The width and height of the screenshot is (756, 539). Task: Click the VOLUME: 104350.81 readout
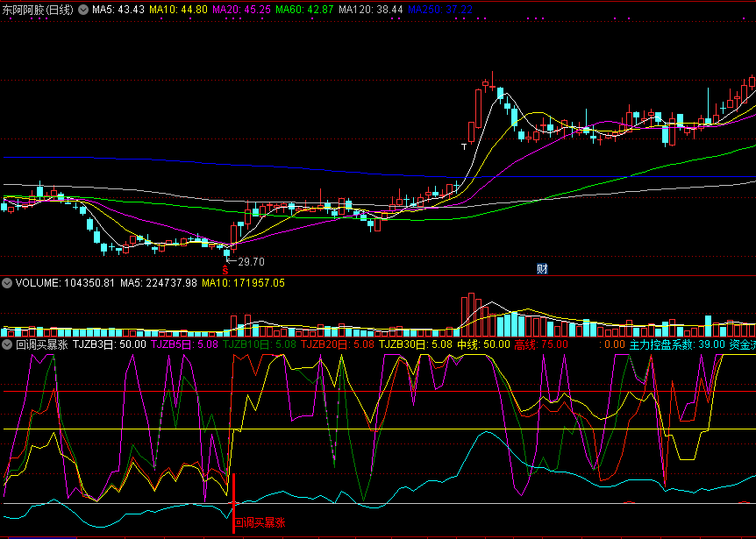(65, 283)
